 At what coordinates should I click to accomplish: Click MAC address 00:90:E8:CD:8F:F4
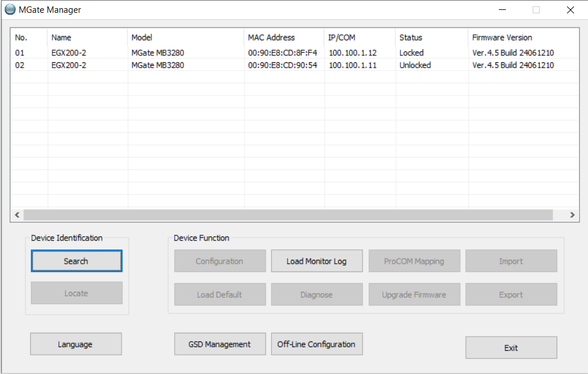282,52
